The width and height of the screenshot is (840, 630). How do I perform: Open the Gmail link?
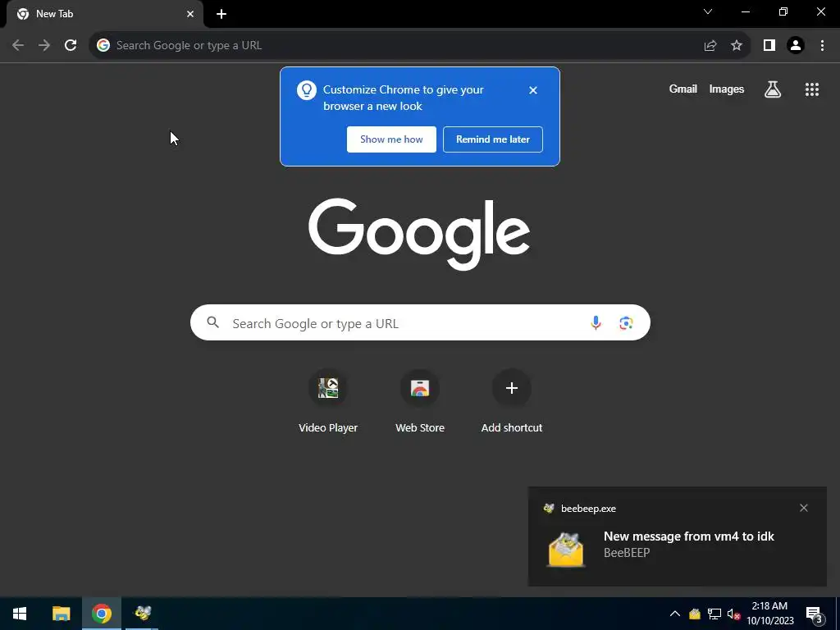coord(683,89)
